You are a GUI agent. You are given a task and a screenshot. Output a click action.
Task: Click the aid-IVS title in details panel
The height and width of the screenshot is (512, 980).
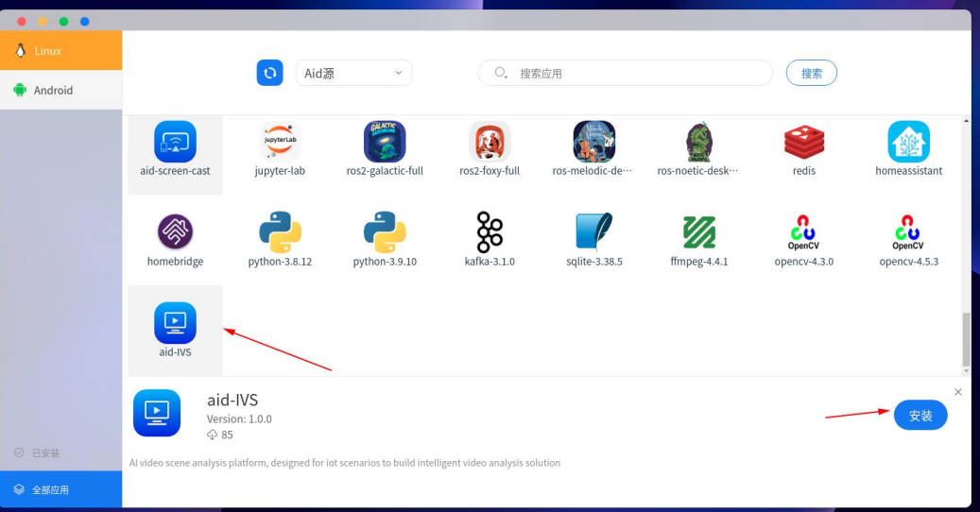tap(232, 400)
